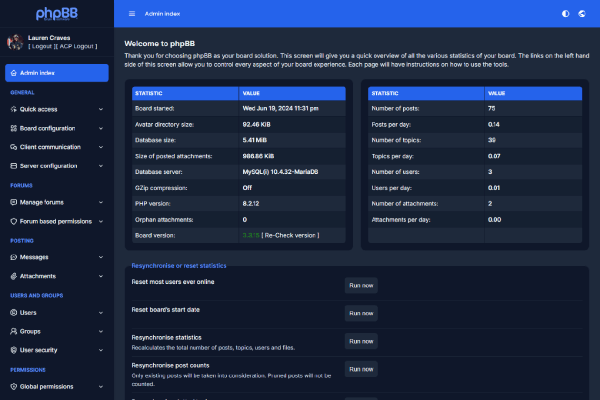The height and width of the screenshot is (400, 600).
Task: Click the Welcome to phpBB heading
Action: pos(160,44)
